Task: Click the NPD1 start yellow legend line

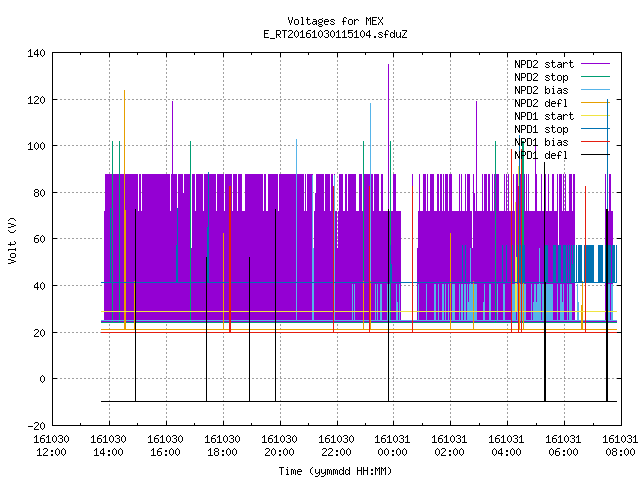Action: pyautogui.click(x=595, y=116)
